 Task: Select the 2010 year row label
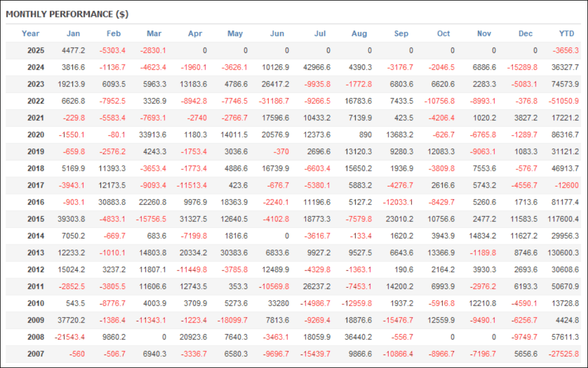(35, 303)
